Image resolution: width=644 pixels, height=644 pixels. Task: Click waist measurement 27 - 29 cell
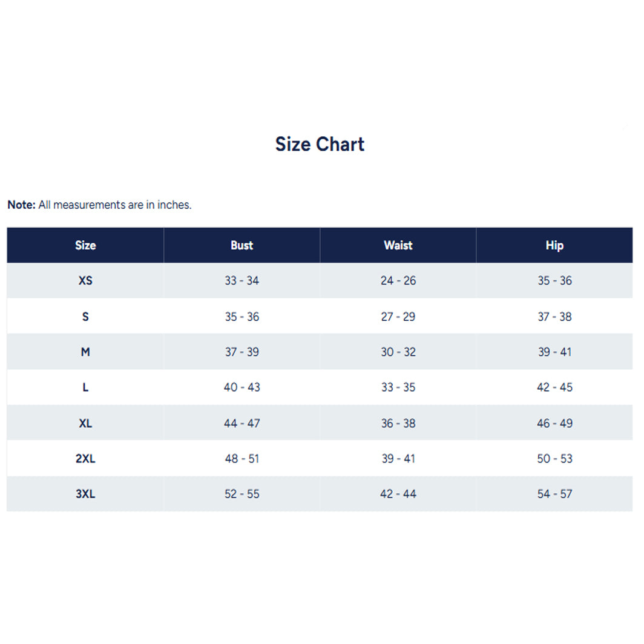398,317
